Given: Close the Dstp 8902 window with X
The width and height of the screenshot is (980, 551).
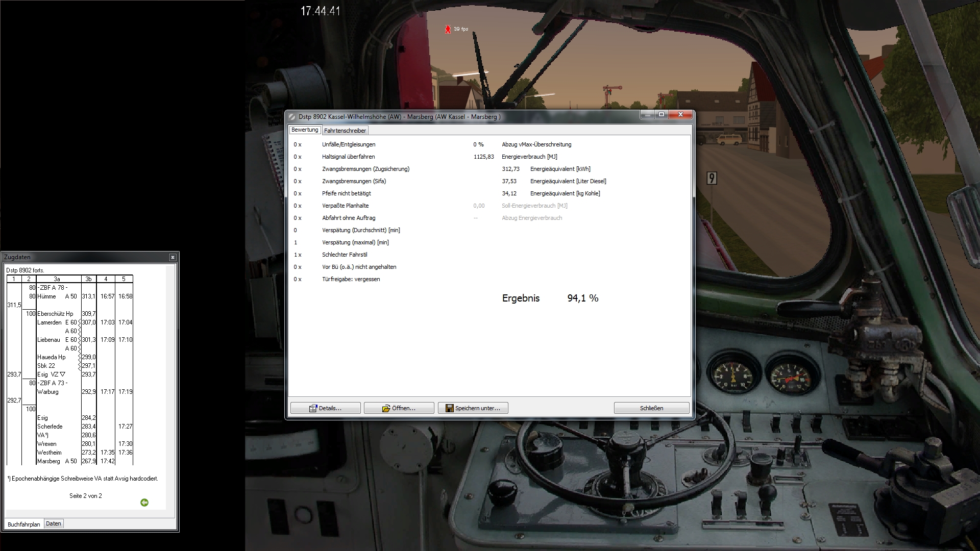Looking at the screenshot, I should (x=680, y=115).
